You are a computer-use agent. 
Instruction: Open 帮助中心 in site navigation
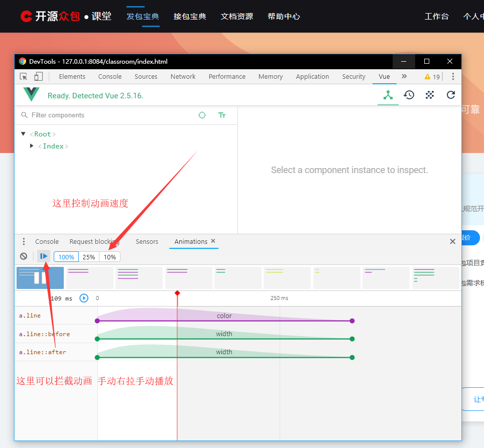[284, 17]
